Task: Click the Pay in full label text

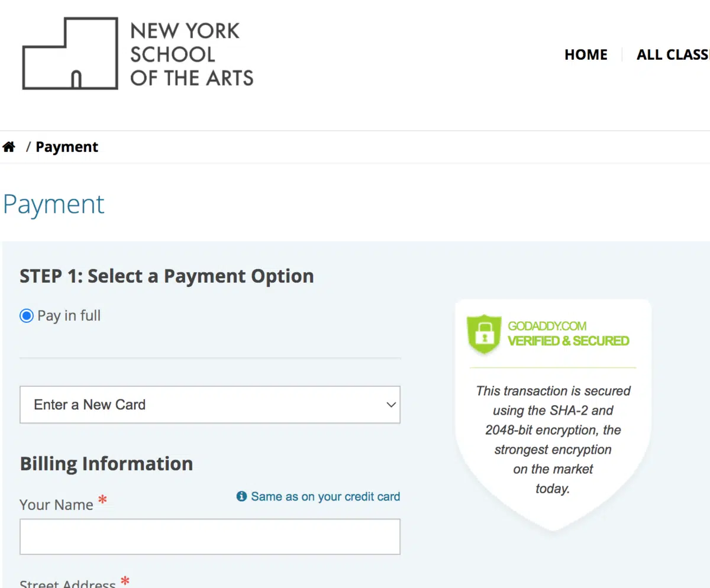Action: click(x=69, y=316)
